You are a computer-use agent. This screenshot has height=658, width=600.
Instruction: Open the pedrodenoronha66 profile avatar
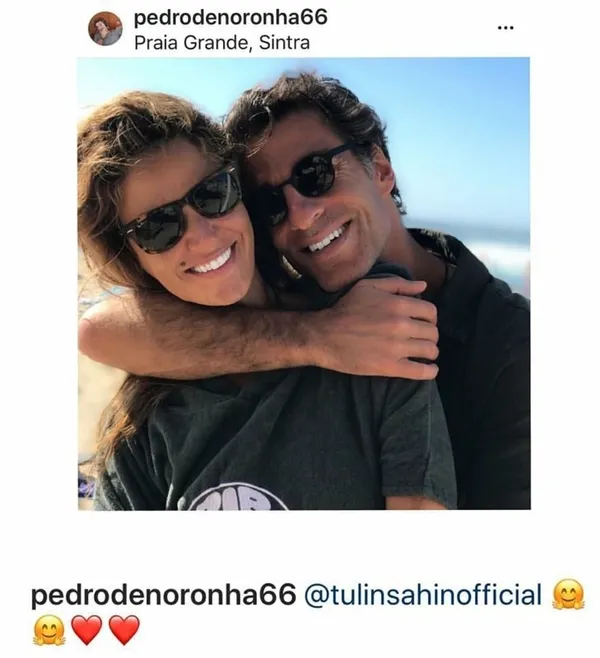pyautogui.click(x=105, y=29)
